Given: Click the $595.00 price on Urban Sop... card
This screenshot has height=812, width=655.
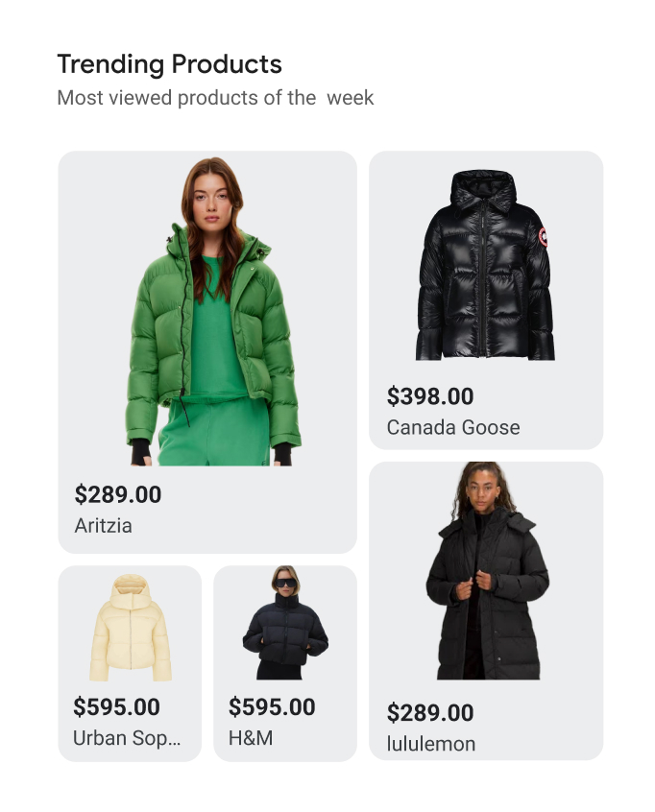Looking at the screenshot, I should coord(116,706).
